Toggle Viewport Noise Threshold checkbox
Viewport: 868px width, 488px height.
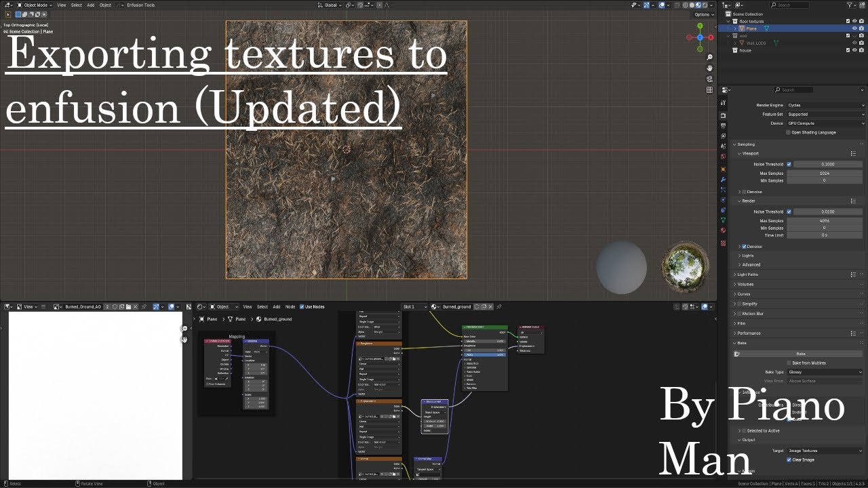(789, 164)
